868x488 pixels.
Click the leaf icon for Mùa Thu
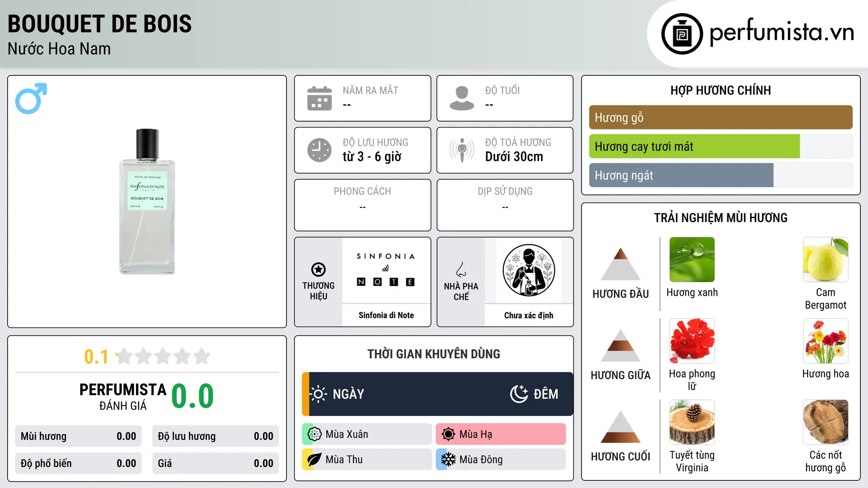(x=314, y=460)
